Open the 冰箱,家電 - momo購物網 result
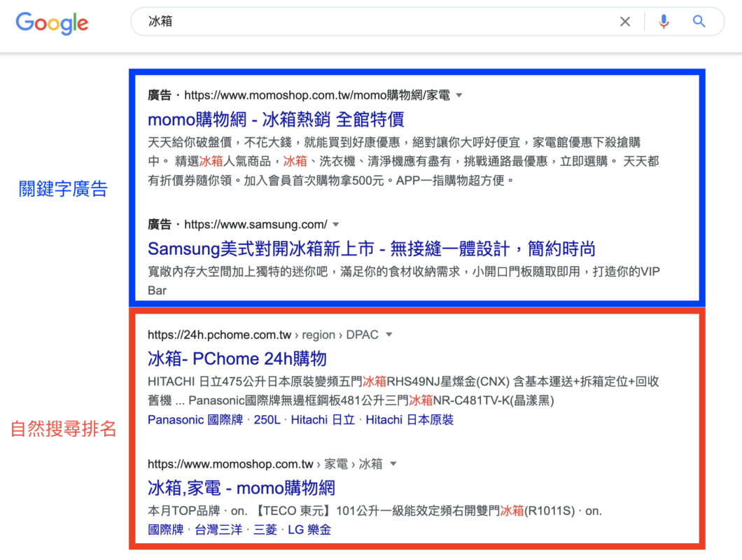This screenshot has height=560, width=742. pyautogui.click(x=241, y=488)
